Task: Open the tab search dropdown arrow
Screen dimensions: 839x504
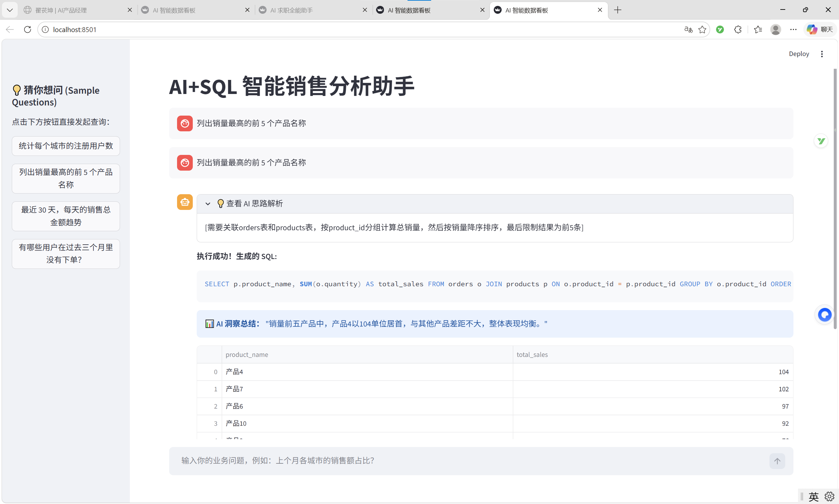Action: 10,10
